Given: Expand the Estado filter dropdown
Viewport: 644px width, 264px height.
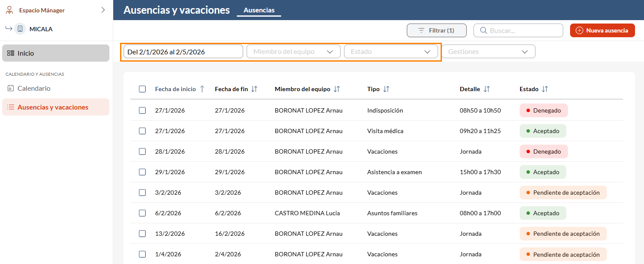Looking at the screenshot, I should point(391,52).
